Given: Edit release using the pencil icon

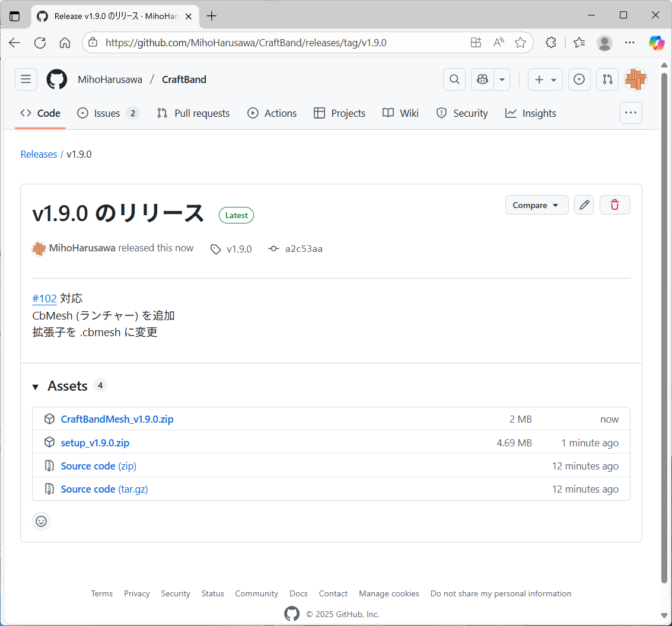Looking at the screenshot, I should (x=584, y=205).
